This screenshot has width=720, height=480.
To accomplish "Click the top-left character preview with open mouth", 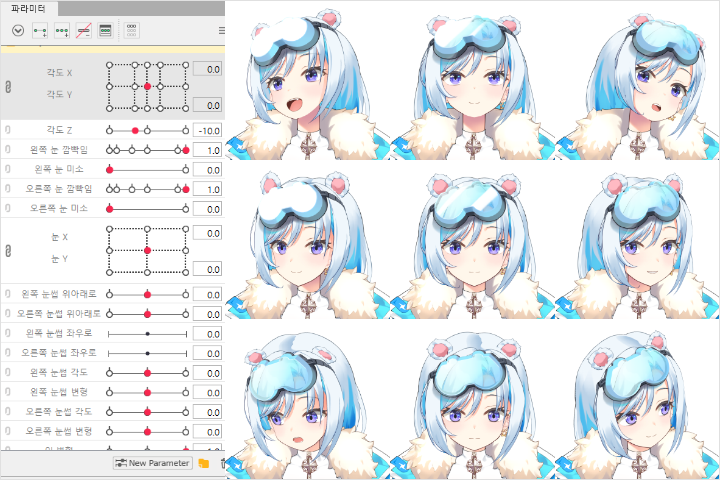I will click(x=308, y=85).
